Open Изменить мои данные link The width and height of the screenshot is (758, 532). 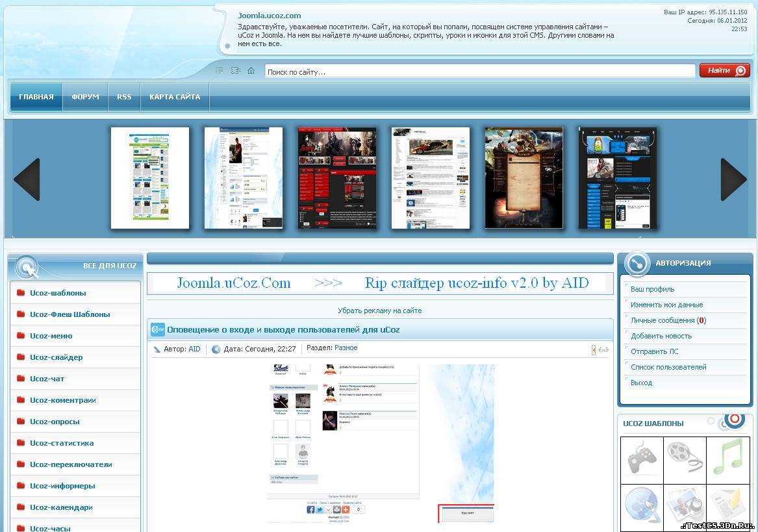[666, 305]
